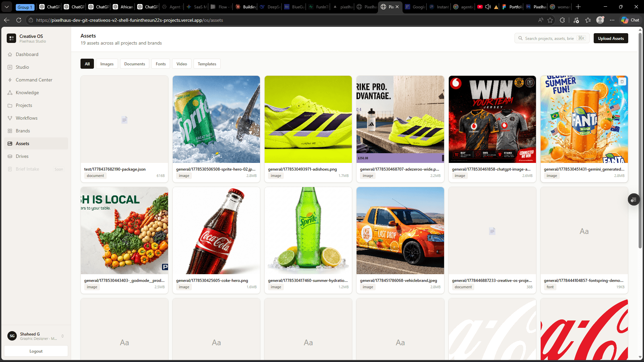Open the vehiclebrand.jpeg thumbnail
This screenshot has width=644, height=362.
pyautogui.click(x=400, y=231)
